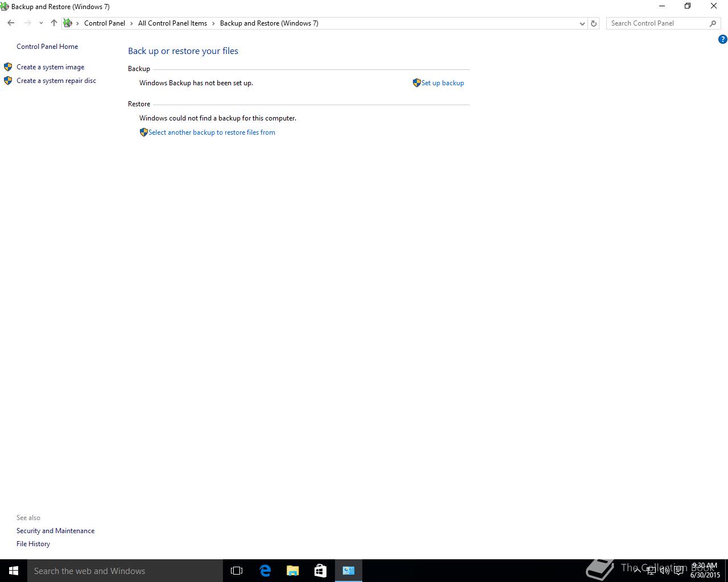
Task: Select the All Control Panel Items breadcrumb
Action: [172, 23]
